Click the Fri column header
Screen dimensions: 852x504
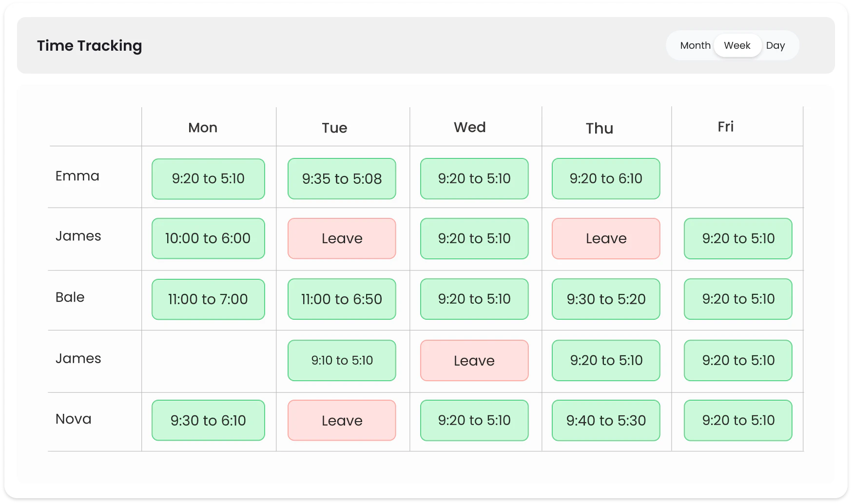click(725, 127)
